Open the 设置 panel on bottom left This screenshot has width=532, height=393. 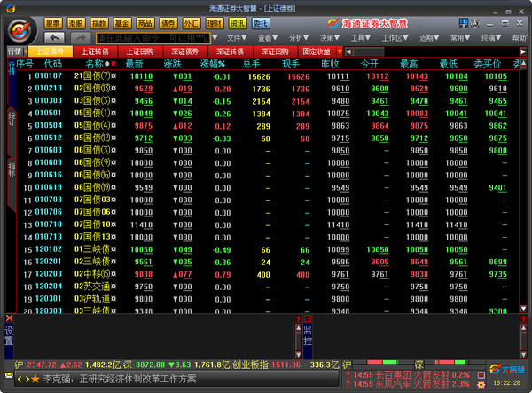9,334
